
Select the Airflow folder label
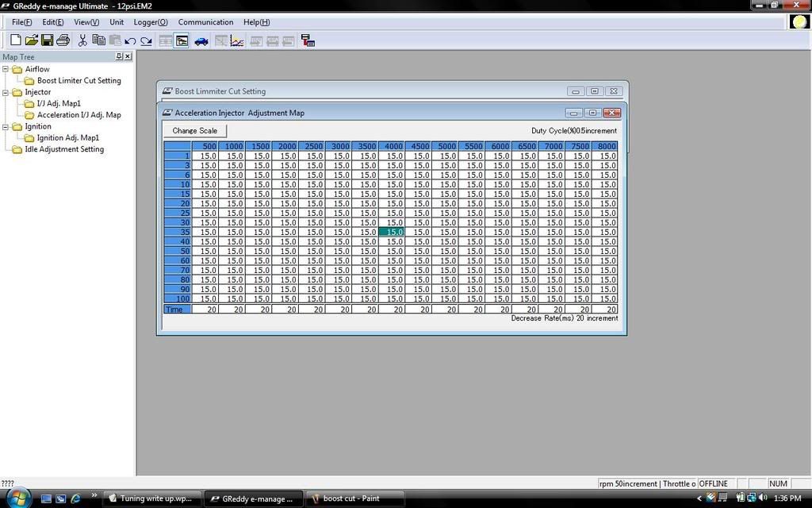tap(37, 69)
